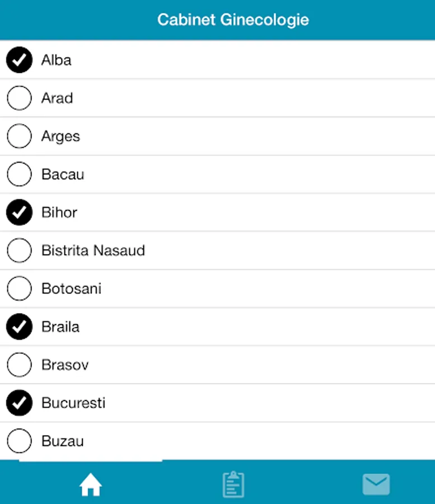Click the Bucuresti county name
435x504 pixels.
pyautogui.click(x=73, y=403)
